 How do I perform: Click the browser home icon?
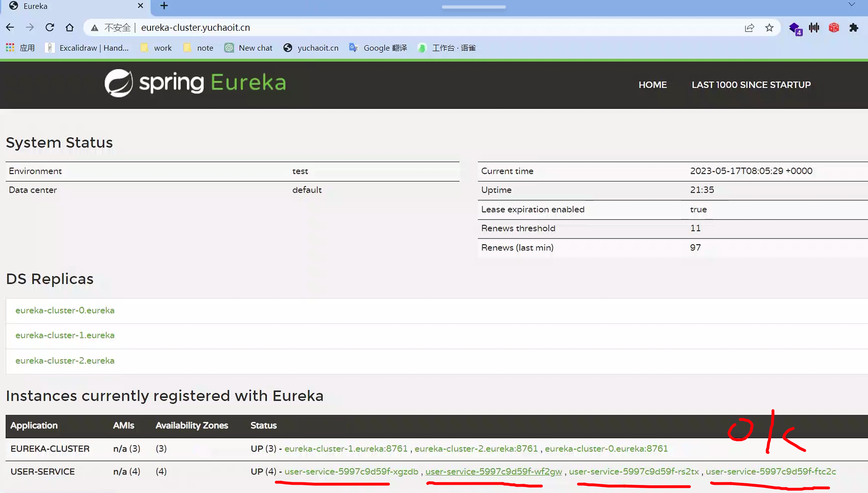tap(69, 28)
